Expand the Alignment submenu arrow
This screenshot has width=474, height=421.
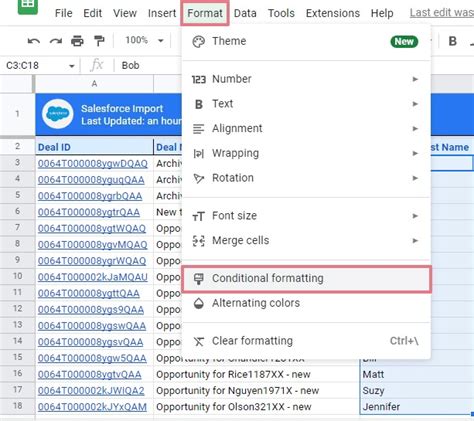[415, 129]
